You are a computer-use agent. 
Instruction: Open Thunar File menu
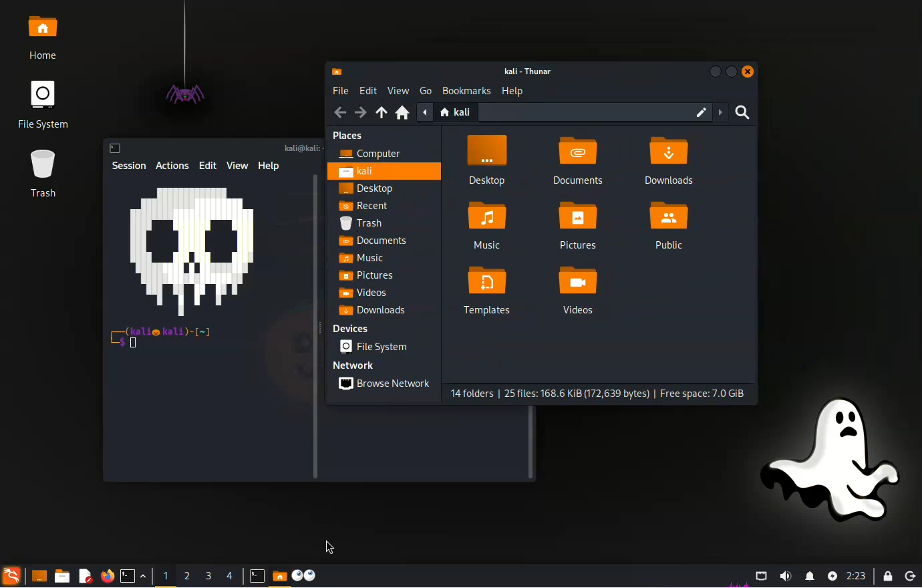point(341,91)
